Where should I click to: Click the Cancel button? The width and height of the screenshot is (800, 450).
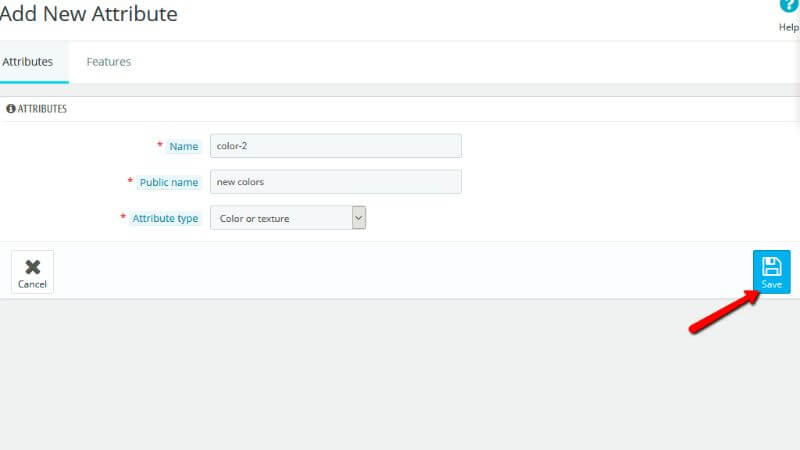(32, 272)
